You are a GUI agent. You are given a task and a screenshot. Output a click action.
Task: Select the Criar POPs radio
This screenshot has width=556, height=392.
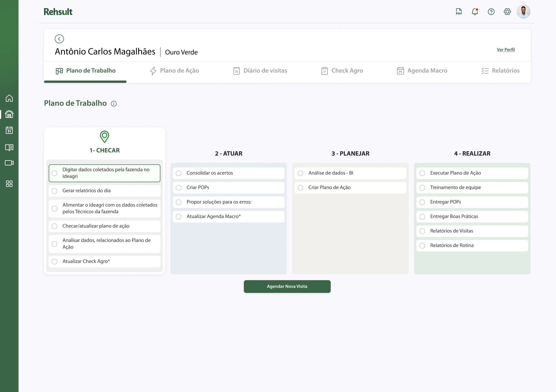179,188
